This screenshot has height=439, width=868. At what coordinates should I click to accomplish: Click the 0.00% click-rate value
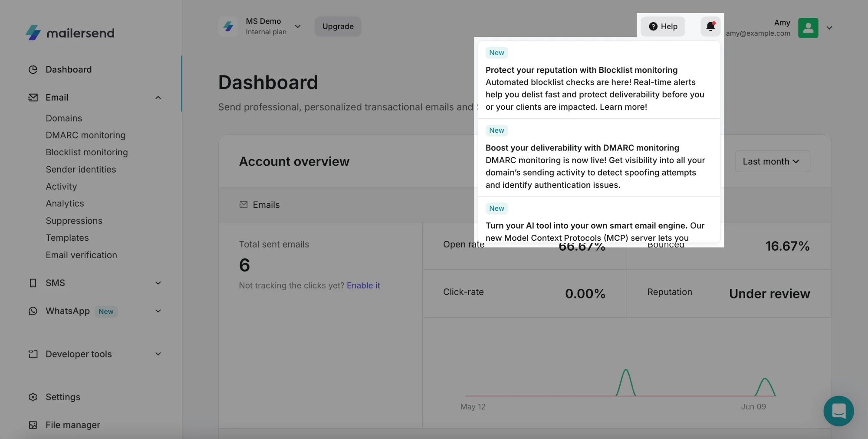(x=585, y=294)
